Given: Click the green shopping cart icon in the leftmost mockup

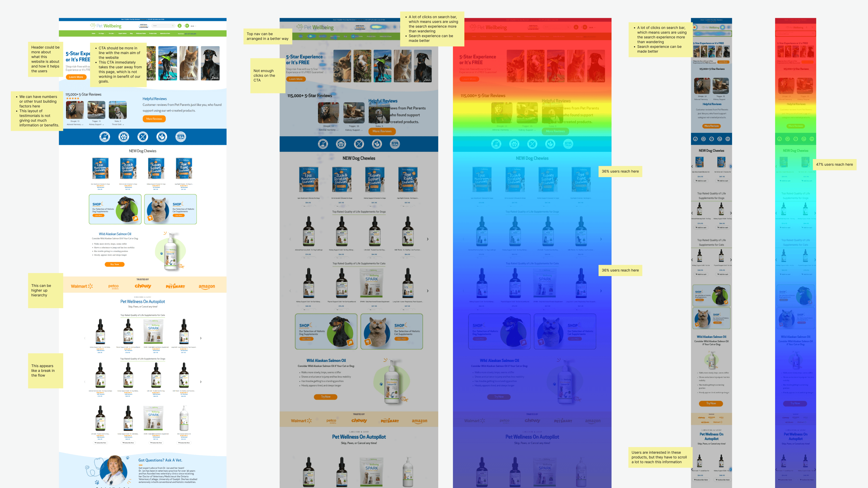Looking at the screenshot, I should [187, 26].
